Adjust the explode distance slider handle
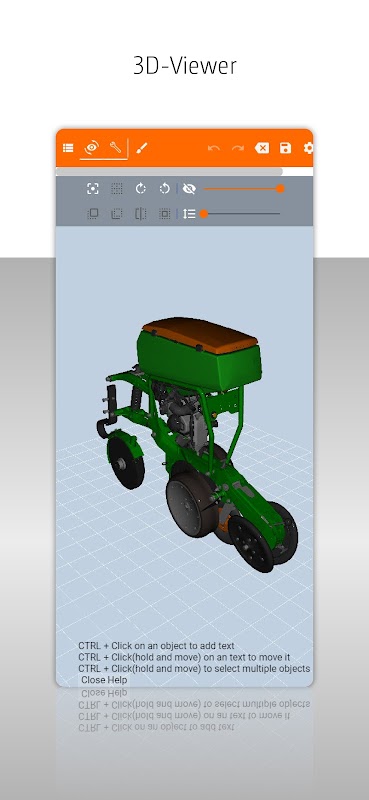Screen dimensions: 369x800 tap(204, 214)
